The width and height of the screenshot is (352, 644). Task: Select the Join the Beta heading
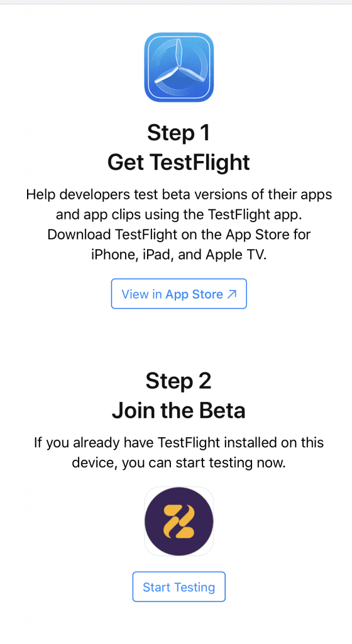pyautogui.click(x=179, y=410)
